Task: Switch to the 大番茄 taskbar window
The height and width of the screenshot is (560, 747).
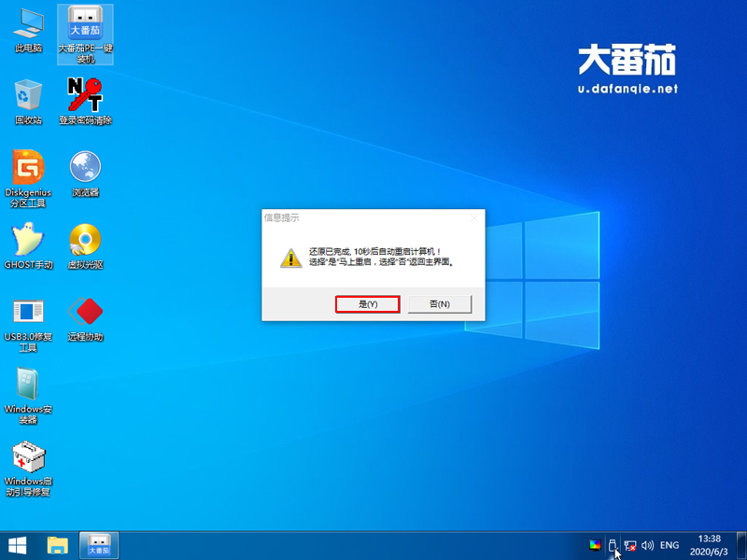Action: tap(97, 545)
